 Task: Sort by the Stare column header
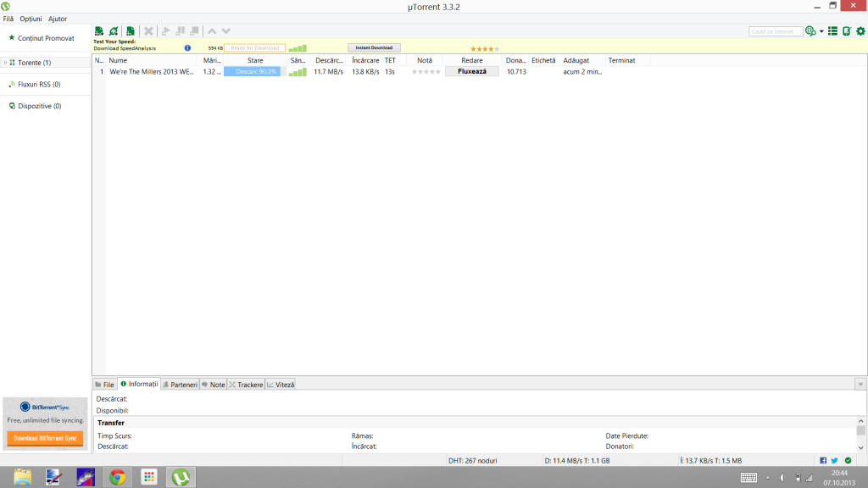[255, 60]
